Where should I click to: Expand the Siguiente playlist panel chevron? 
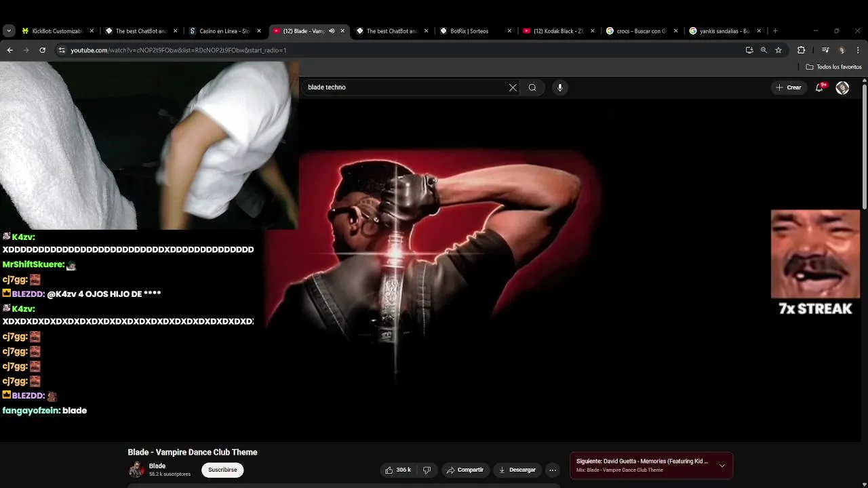(722, 466)
